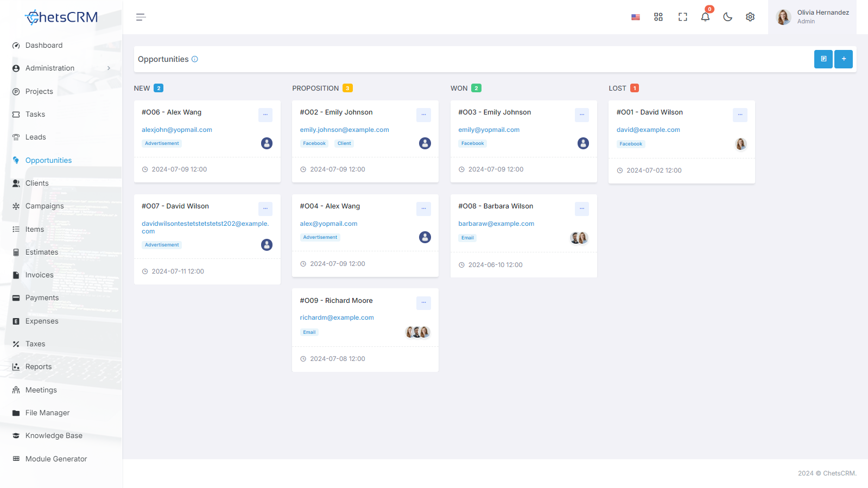Image resolution: width=868 pixels, height=488 pixels.
Task: Click the Invoices document icon
Action: pos(16,275)
